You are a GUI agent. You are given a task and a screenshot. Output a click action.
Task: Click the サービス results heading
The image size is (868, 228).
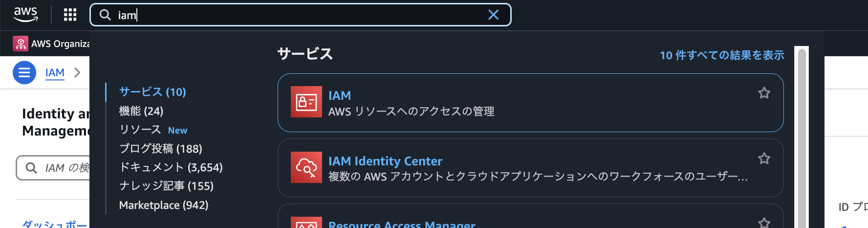[x=305, y=54]
